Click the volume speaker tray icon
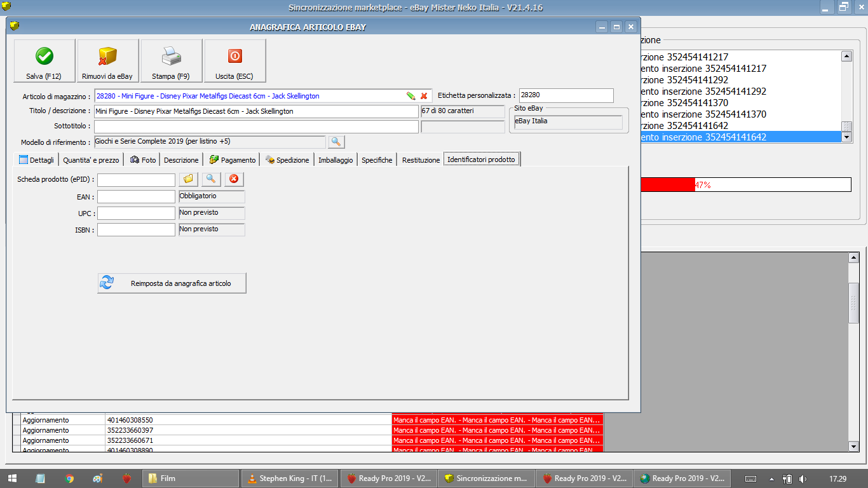 (x=803, y=478)
